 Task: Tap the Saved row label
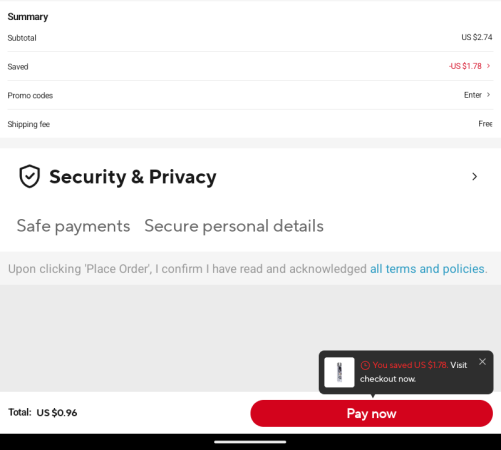coord(18,67)
